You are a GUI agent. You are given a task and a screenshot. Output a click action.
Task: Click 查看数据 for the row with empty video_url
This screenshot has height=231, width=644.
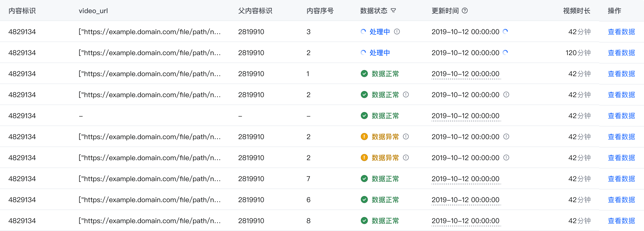(621, 116)
